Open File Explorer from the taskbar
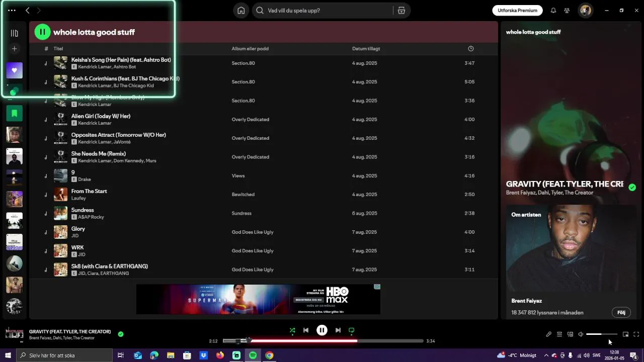The width and height of the screenshot is (644, 362). 171,355
